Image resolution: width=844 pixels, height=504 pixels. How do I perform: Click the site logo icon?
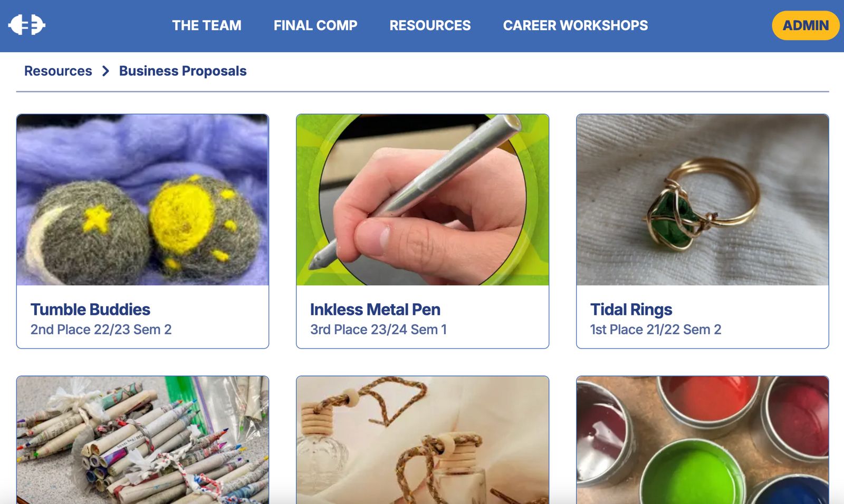coord(27,25)
